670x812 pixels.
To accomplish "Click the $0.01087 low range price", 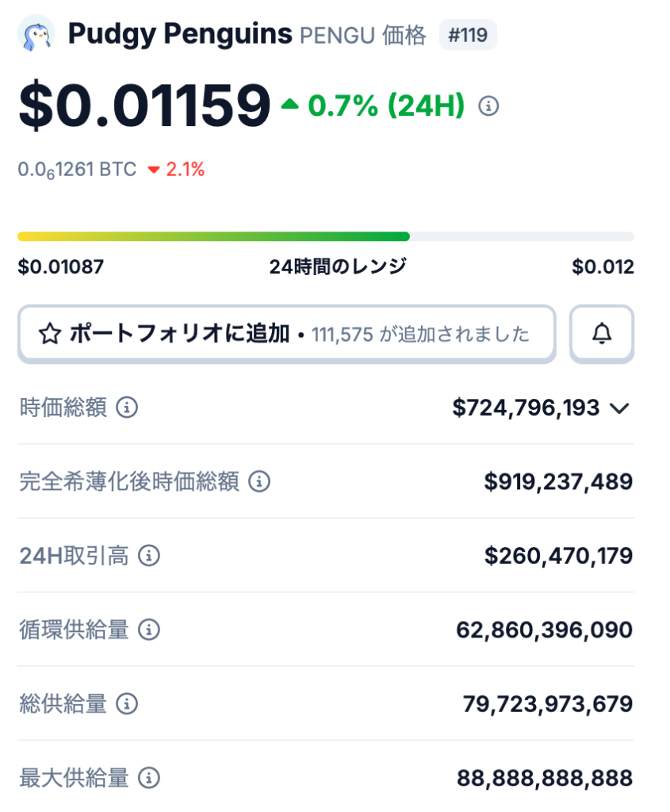I will [x=59, y=267].
